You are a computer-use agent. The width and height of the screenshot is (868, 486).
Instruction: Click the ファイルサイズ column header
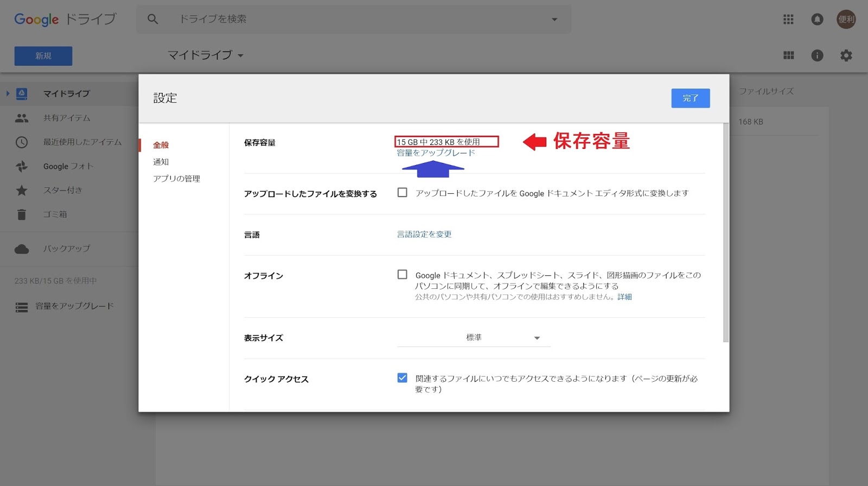tap(766, 91)
